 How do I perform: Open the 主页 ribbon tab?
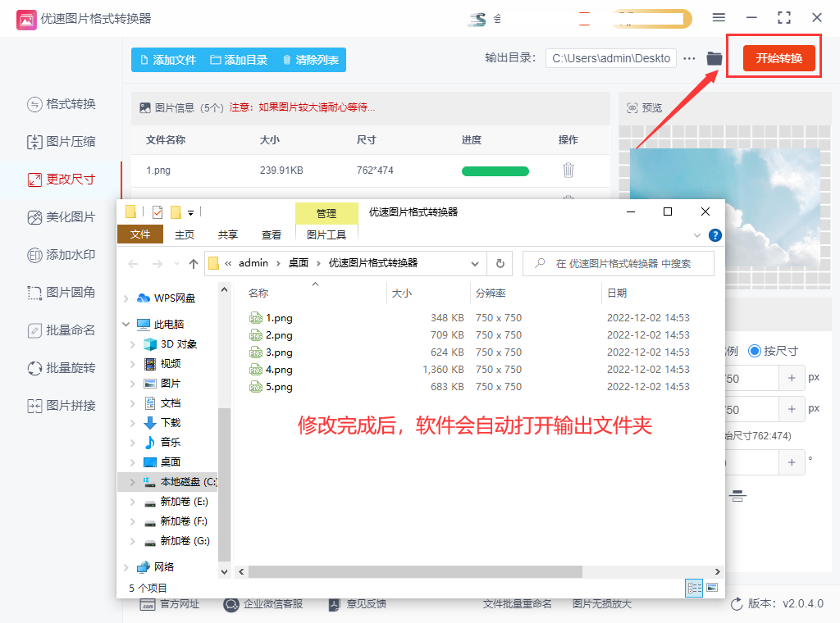pyautogui.click(x=185, y=235)
